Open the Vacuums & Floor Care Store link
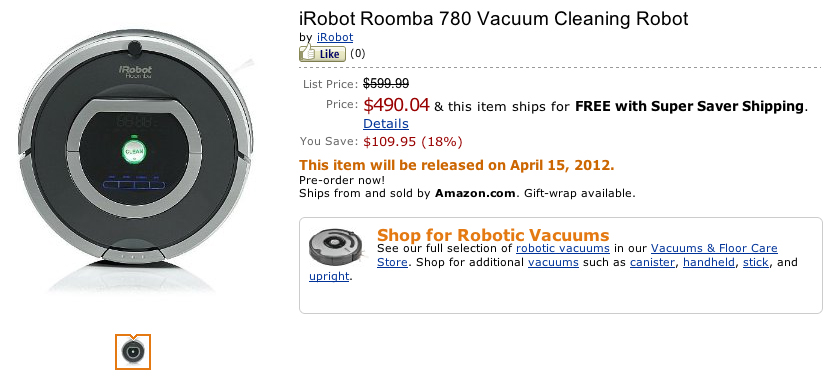 point(577,255)
